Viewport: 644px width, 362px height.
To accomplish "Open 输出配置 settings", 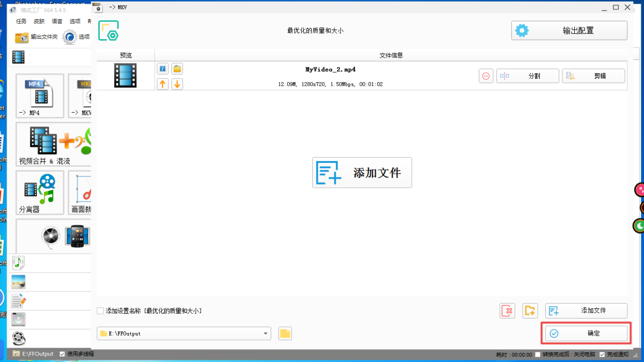I will pos(569,31).
